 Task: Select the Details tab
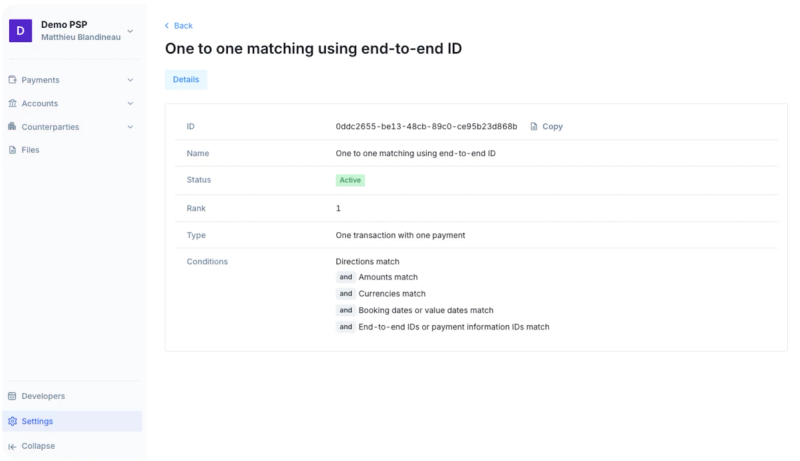tap(186, 80)
